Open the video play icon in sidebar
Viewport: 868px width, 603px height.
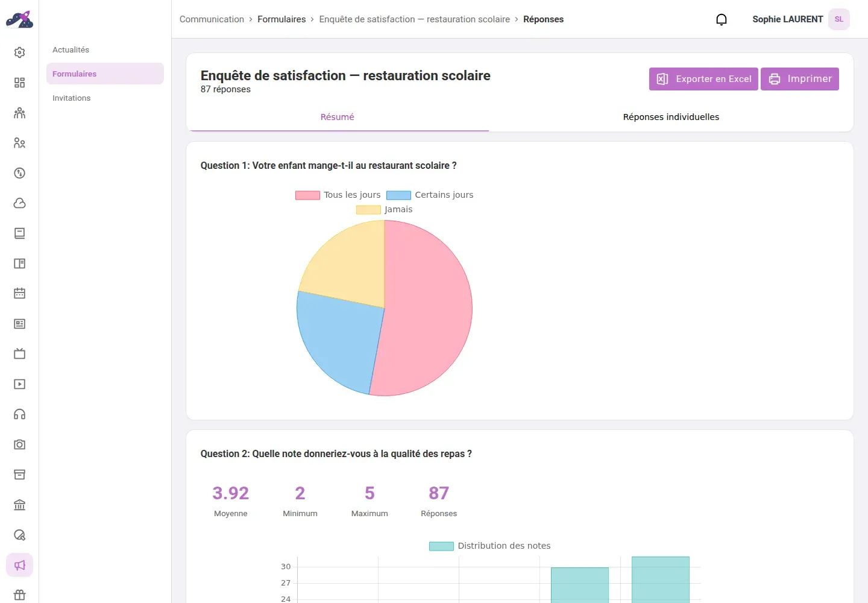19,384
